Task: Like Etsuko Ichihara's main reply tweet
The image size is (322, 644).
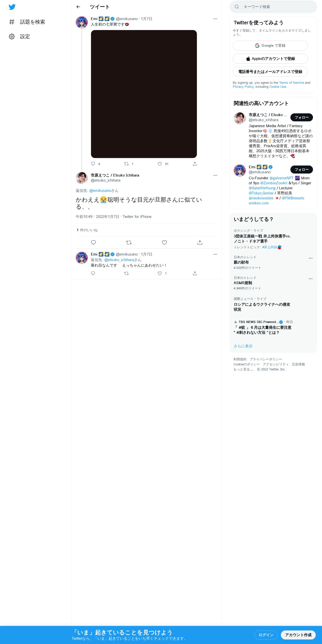Action: click(x=164, y=243)
